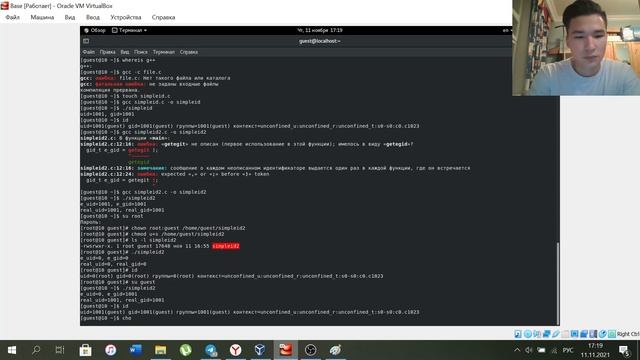Open uTorrent from the taskbar
The height and width of the screenshot is (360, 640).
[186, 350]
